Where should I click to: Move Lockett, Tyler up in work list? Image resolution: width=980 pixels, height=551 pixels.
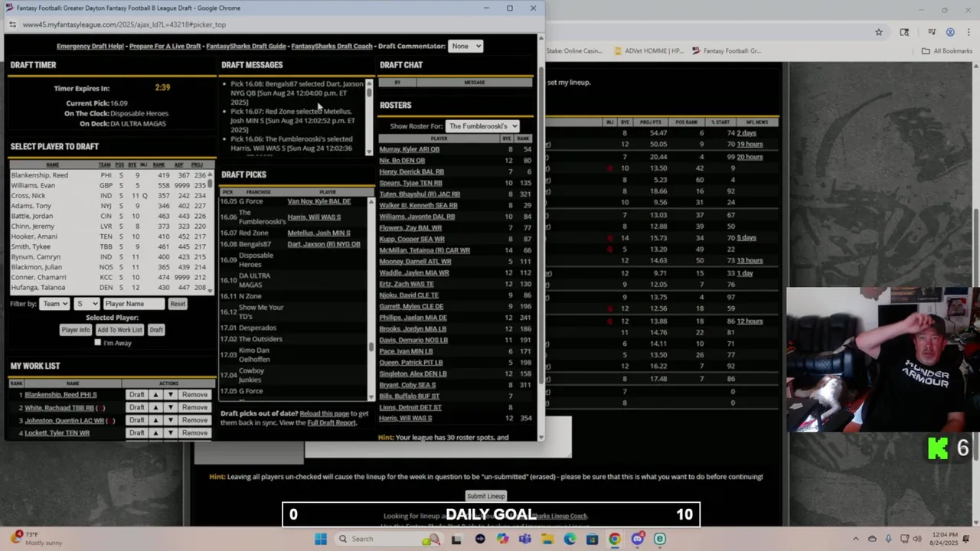[x=155, y=433]
